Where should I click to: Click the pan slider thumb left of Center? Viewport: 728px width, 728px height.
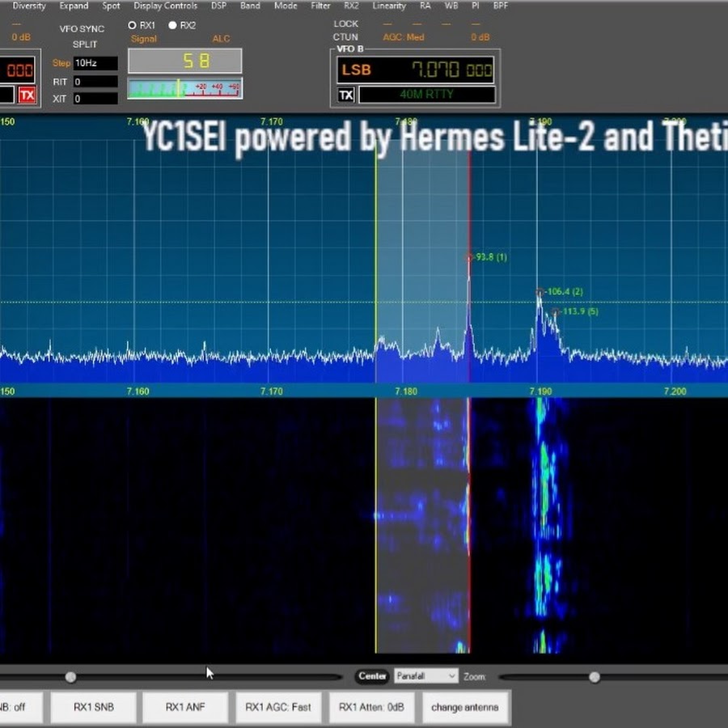pos(70,677)
